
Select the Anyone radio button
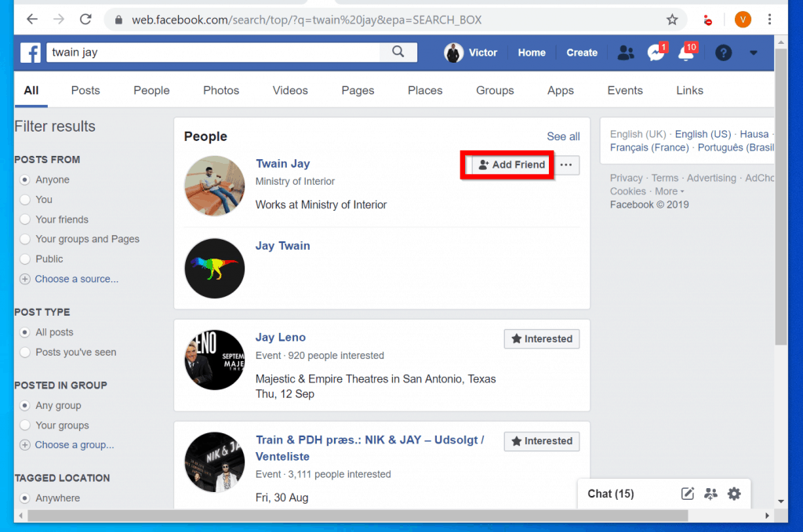click(x=24, y=179)
